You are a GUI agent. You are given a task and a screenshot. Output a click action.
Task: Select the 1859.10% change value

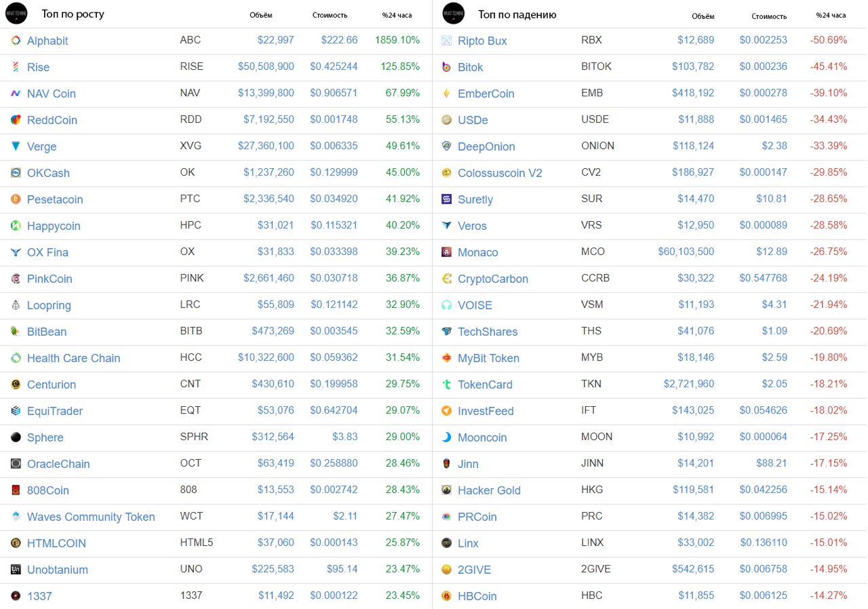(x=397, y=40)
